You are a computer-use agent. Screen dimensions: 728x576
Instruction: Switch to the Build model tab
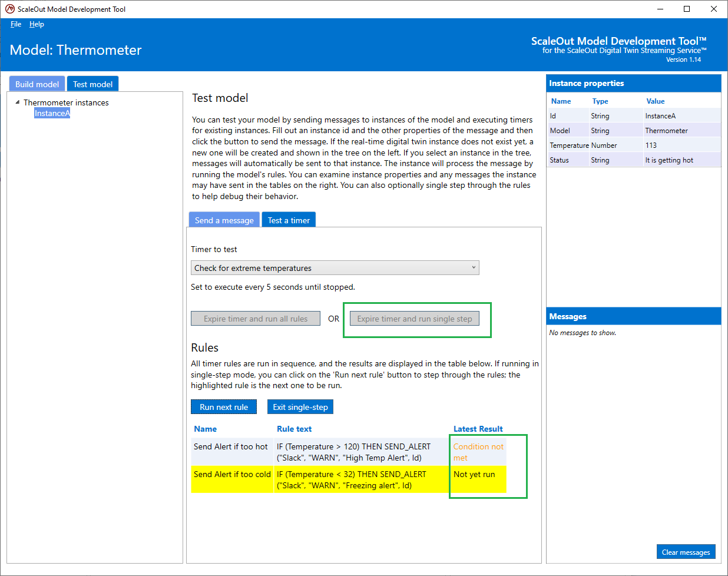[x=37, y=84]
